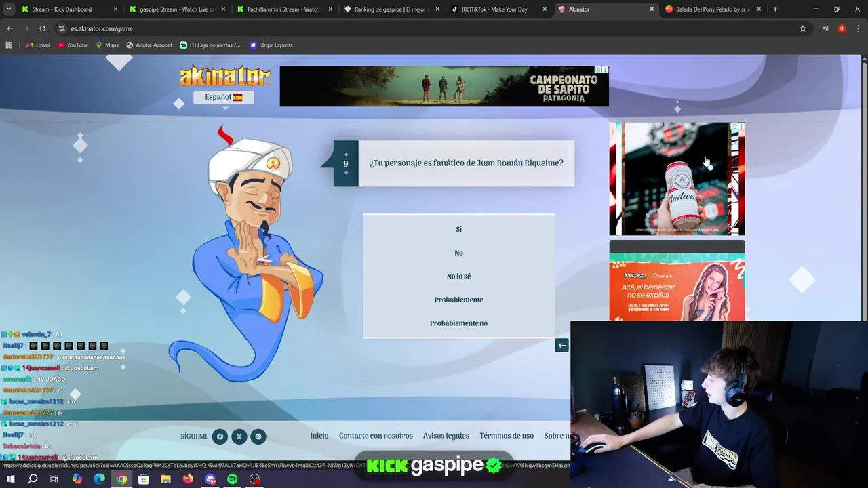Switch to the gaspipe Stream tab
The height and width of the screenshot is (488, 868).
(x=176, y=9)
